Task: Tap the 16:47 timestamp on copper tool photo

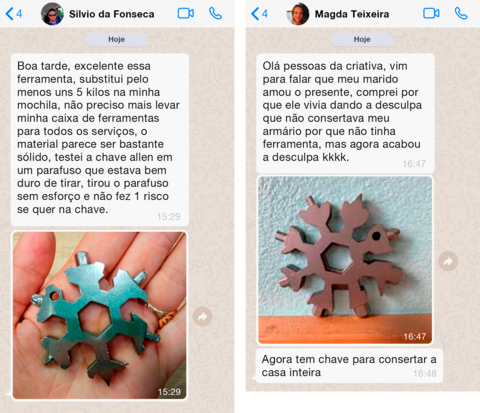Action: click(415, 336)
